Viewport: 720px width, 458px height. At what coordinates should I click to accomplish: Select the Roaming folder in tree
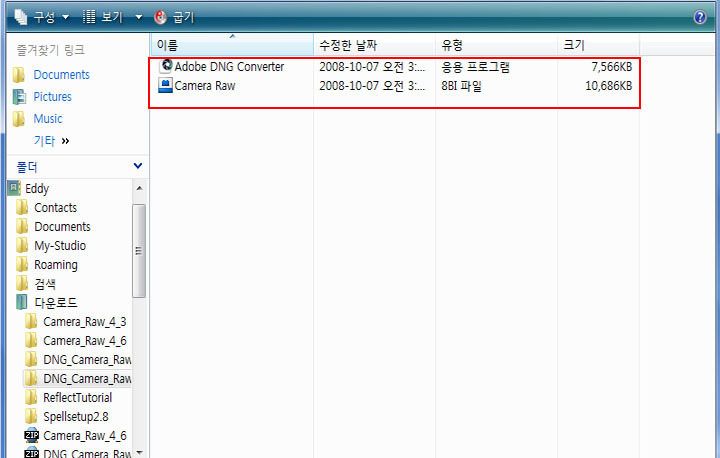56,265
